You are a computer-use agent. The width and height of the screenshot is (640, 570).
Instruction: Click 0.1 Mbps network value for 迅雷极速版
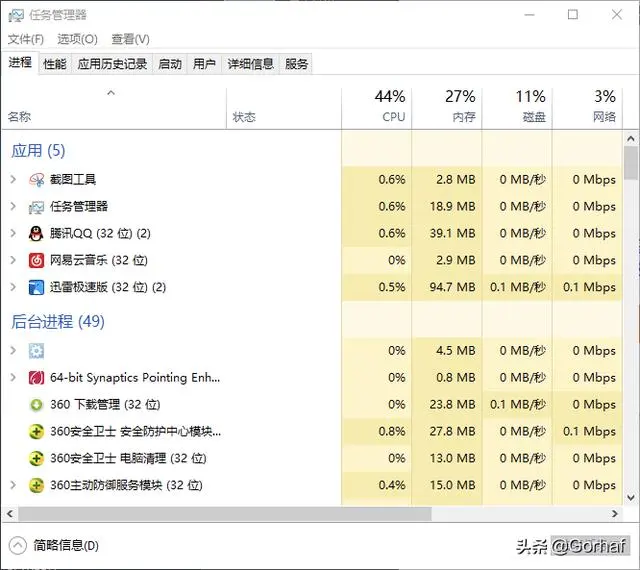pos(589,287)
